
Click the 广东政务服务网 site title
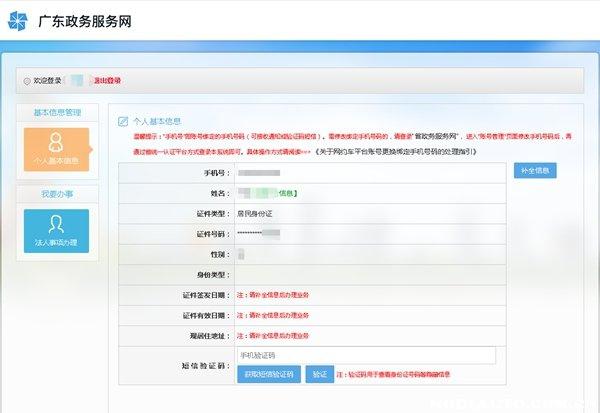pos(85,21)
